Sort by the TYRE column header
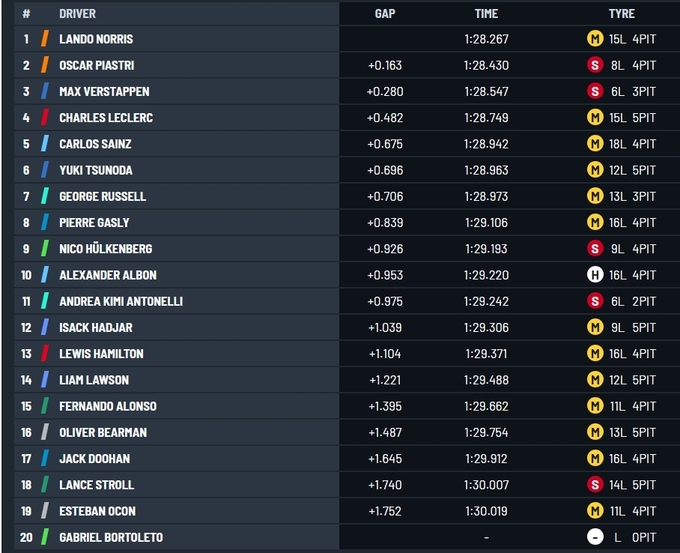Viewport: 680px width, 553px height. 621,14
